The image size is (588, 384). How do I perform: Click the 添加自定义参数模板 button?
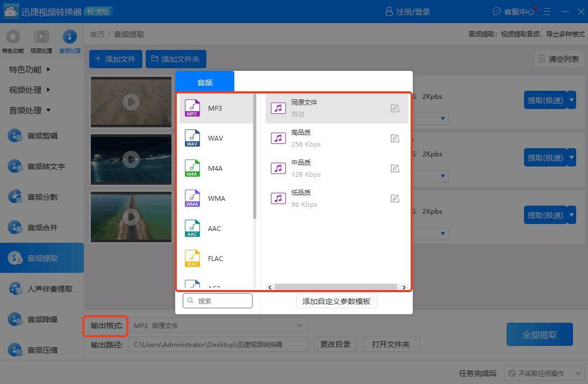coord(336,301)
